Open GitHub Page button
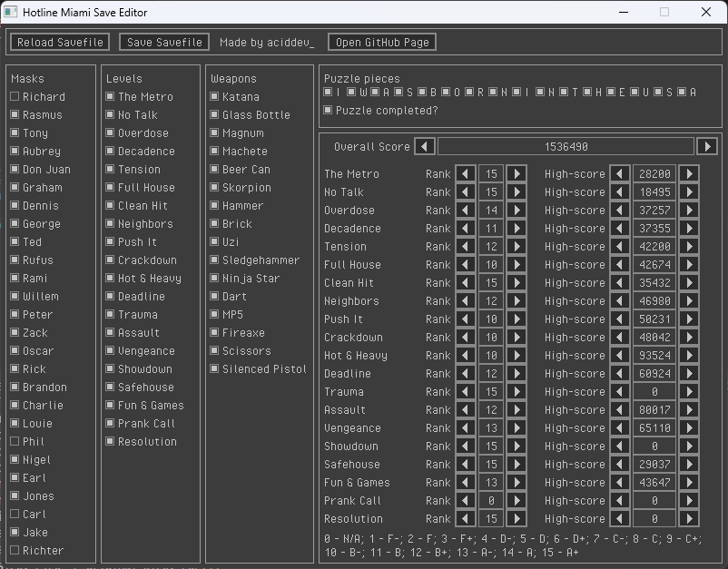 382,43
